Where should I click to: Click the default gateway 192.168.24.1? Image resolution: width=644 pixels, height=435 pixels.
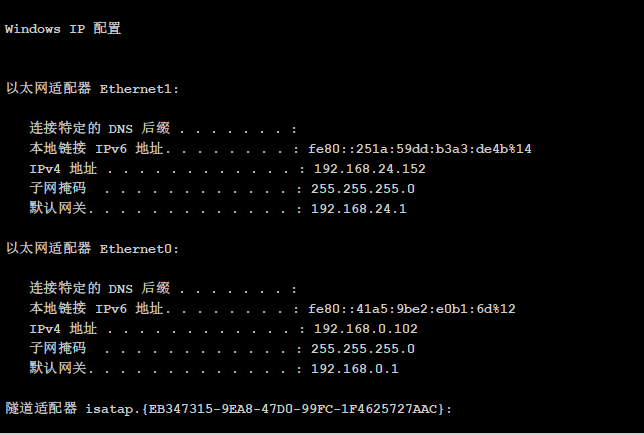pos(359,209)
